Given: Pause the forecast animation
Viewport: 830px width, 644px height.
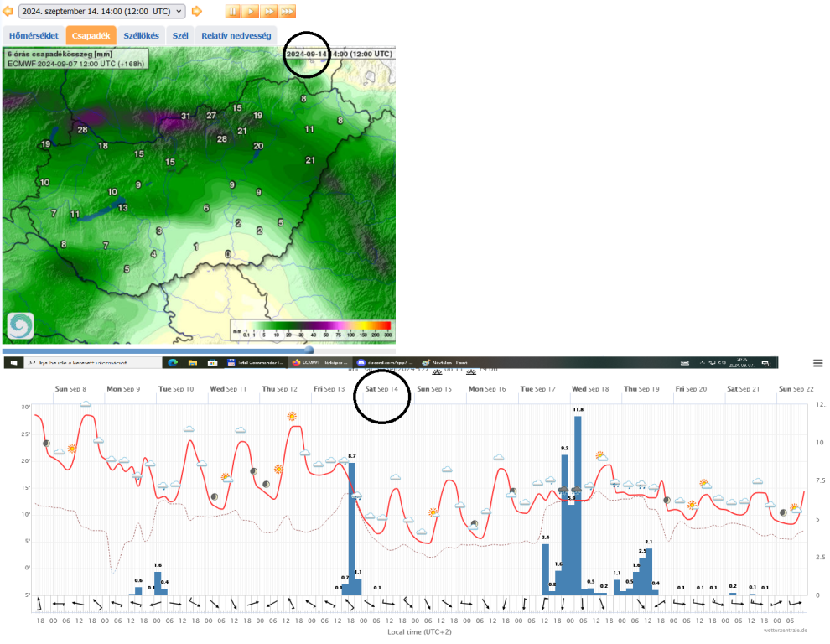Looking at the screenshot, I should point(233,12).
